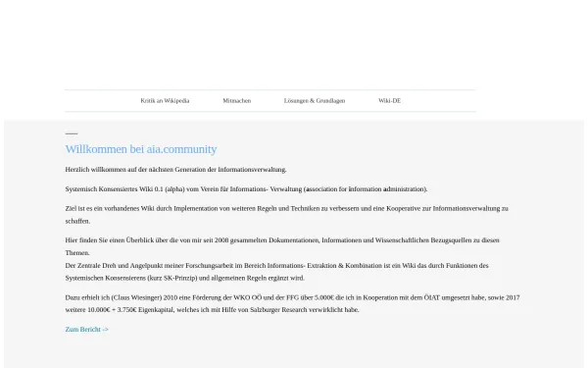Image resolution: width=588 pixels, height=368 pixels.
Task: Click the Willkommen bei aia.community heading
Action: tap(141, 149)
